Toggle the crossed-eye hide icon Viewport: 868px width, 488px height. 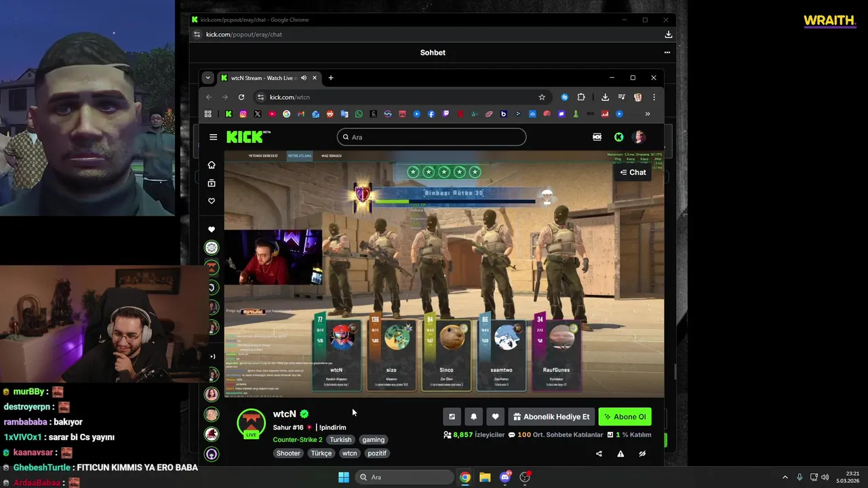point(642,453)
